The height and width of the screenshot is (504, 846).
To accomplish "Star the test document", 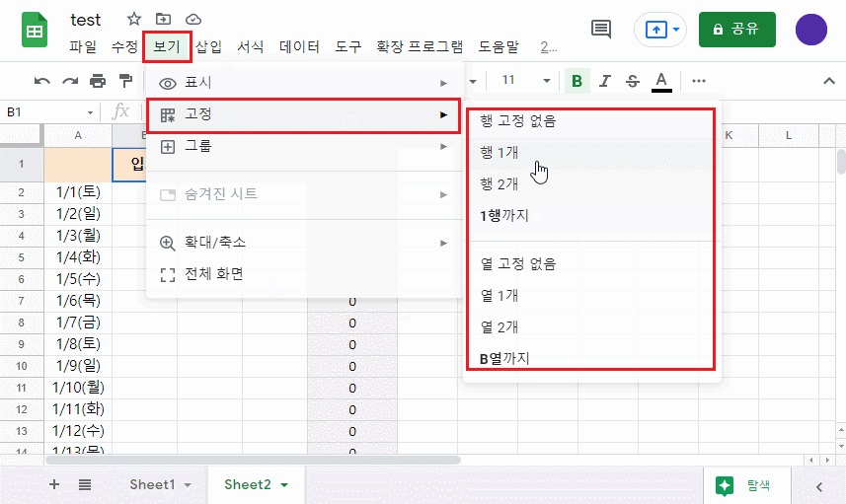I will (x=134, y=20).
